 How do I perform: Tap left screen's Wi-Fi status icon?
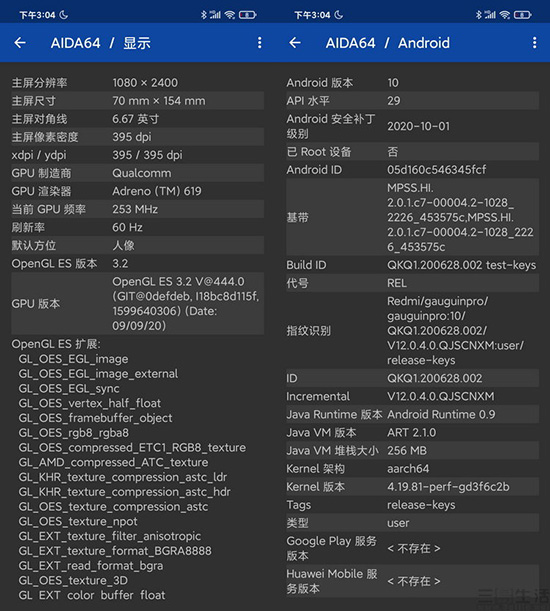pos(230,15)
